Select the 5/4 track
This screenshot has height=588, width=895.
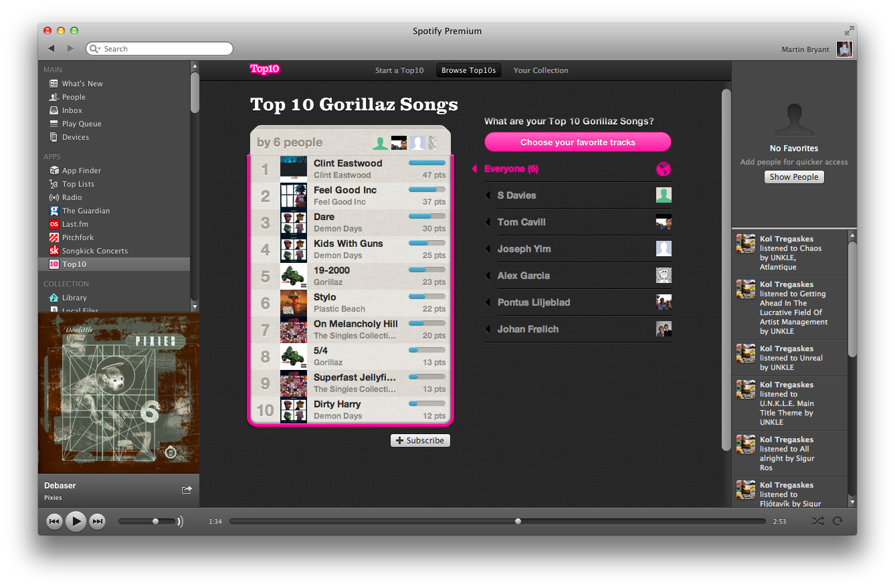pyautogui.click(x=351, y=357)
